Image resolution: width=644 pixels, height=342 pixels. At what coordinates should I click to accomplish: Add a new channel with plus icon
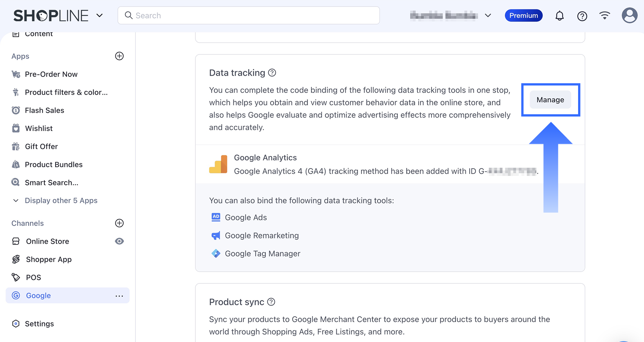119,223
